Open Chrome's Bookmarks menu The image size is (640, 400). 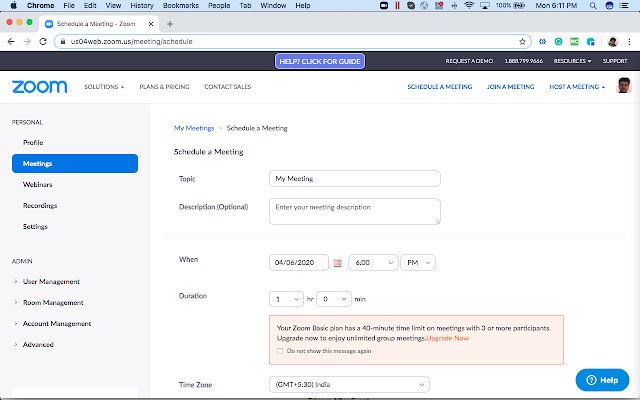coord(181,5)
